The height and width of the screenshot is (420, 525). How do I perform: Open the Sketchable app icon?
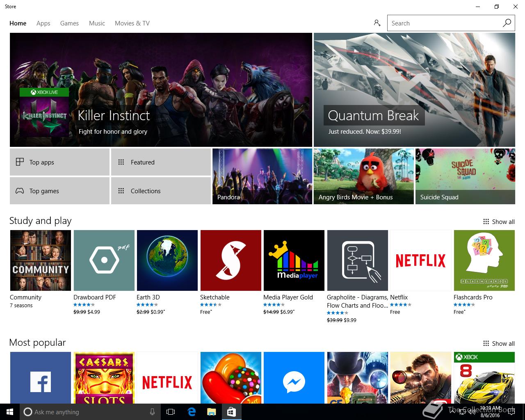(x=231, y=260)
